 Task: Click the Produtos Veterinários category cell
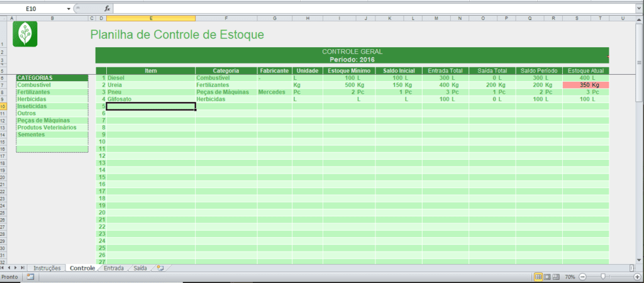point(52,127)
